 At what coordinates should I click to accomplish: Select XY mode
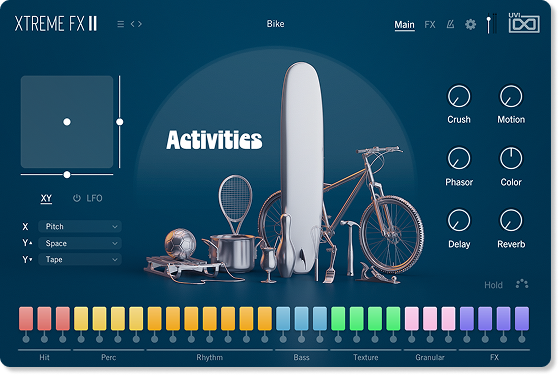46,198
